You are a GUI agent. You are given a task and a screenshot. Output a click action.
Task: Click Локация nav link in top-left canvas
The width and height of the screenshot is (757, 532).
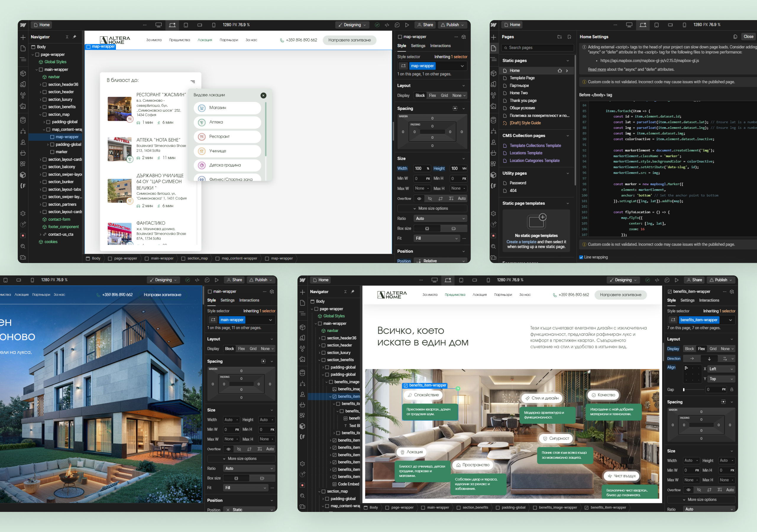pyautogui.click(x=205, y=40)
